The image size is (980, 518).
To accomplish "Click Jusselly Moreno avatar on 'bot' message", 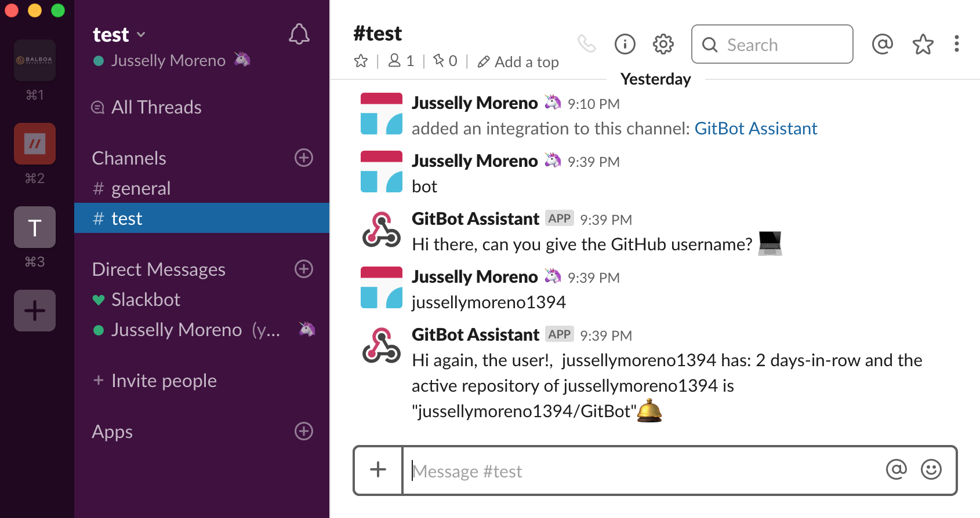I will coord(382,172).
